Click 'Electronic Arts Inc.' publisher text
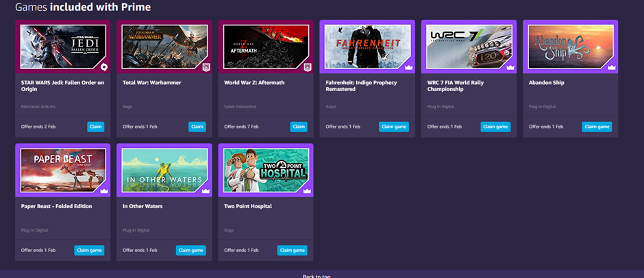644x278 pixels. point(38,107)
